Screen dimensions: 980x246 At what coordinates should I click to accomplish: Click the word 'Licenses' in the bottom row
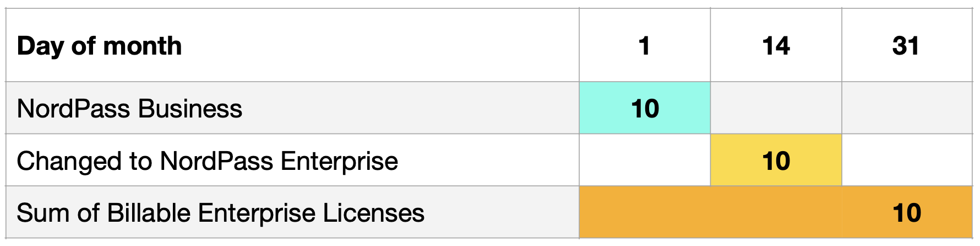373,213
